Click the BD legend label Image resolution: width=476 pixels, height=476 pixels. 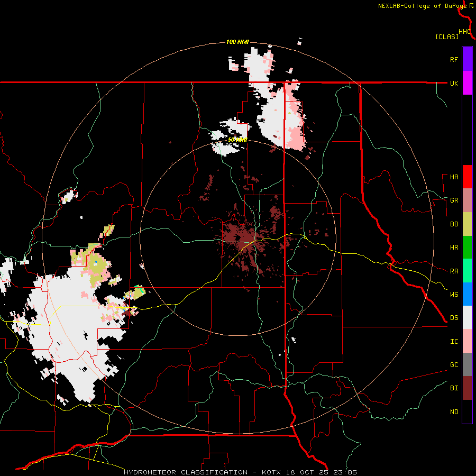coord(454,224)
